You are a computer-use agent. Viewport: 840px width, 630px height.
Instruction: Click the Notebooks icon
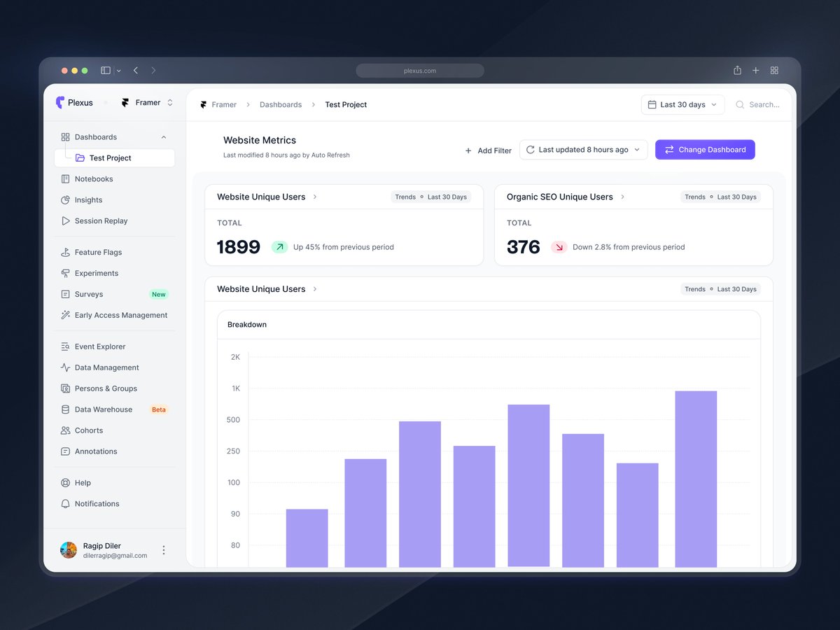(x=65, y=179)
